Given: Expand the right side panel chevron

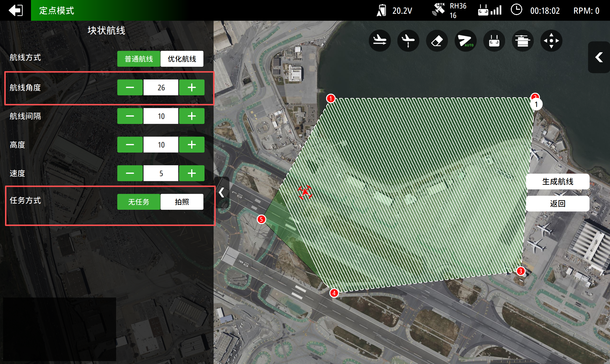Looking at the screenshot, I should pyautogui.click(x=599, y=57).
